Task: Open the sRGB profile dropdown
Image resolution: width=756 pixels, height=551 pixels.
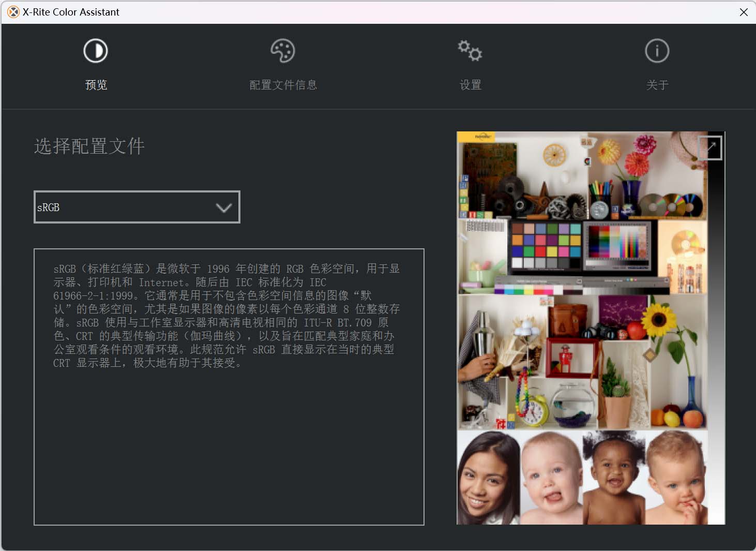Action: 137,207
